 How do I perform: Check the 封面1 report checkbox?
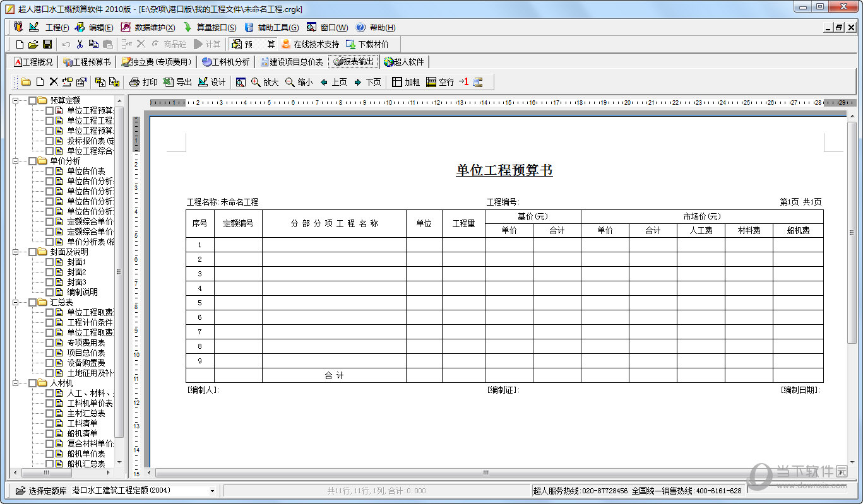click(x=49, y=262)
